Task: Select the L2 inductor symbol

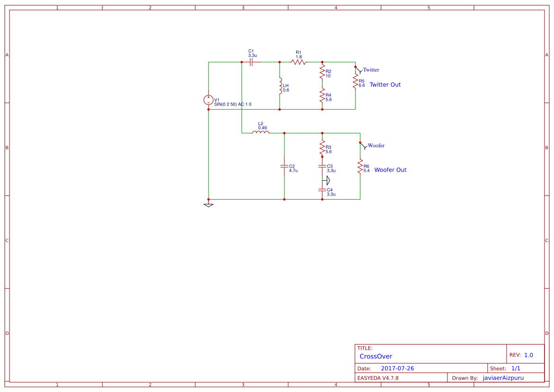Action: (261, 132)
